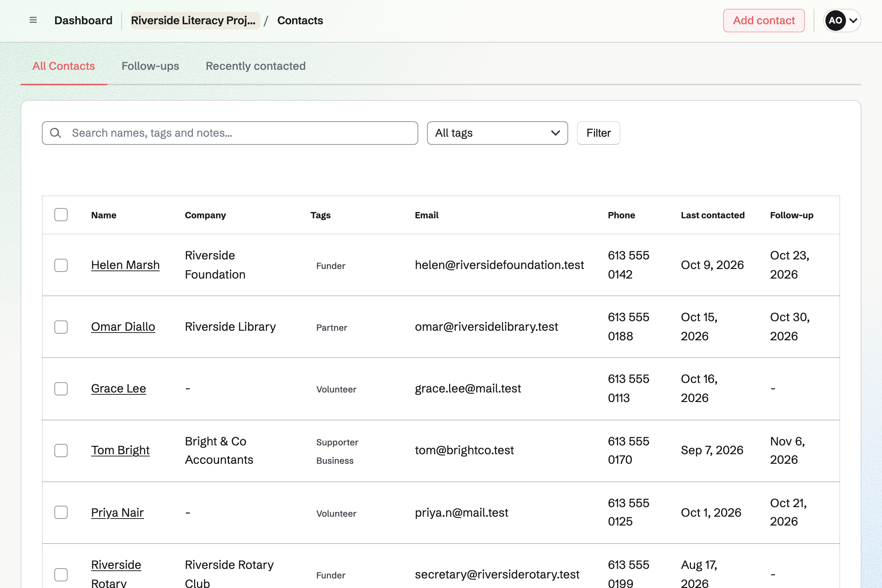The width and height of the screenshot is (882, 588).
Task: Click phone number 613 555 0188
Action: pyautogui.click(x=628, y=327)
